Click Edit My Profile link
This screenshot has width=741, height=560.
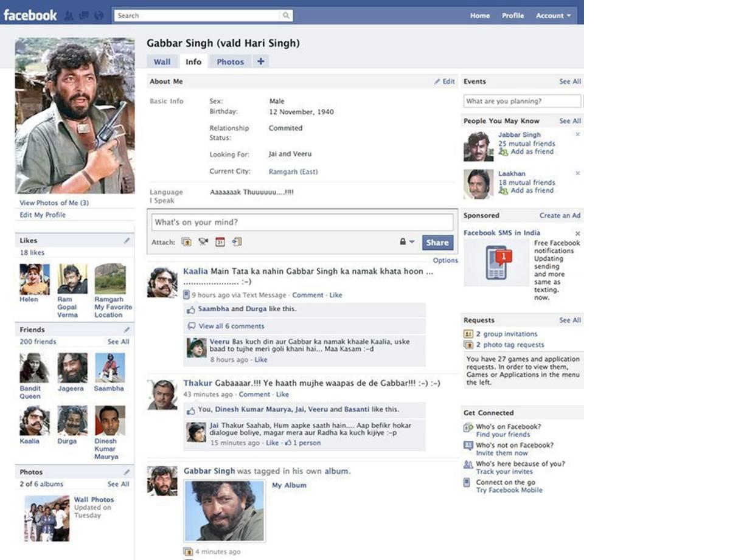pyautogui.click(x=43, y=215)
